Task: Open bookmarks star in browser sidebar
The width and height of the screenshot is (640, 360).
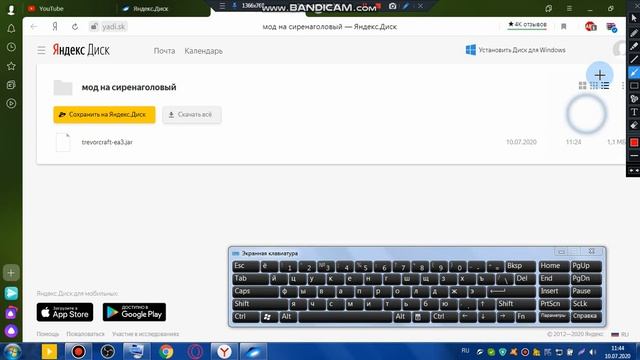Action: tap(11, 66)
